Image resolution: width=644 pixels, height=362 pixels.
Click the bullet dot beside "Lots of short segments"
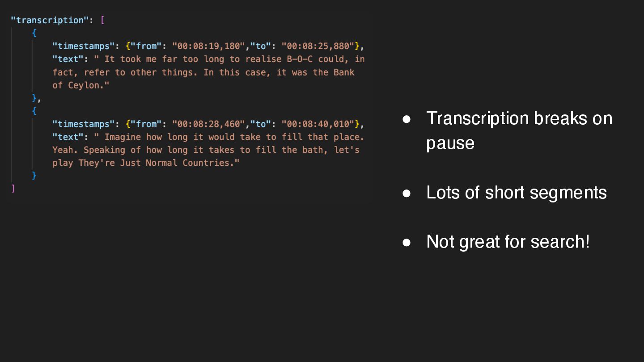(x=407, y=193)
